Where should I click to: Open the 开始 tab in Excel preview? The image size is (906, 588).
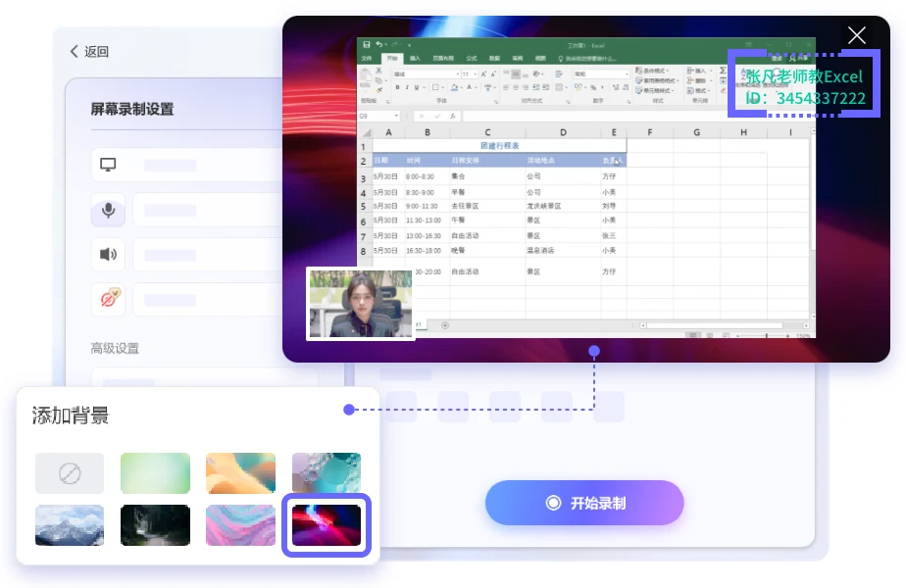[x=392, y=59]
